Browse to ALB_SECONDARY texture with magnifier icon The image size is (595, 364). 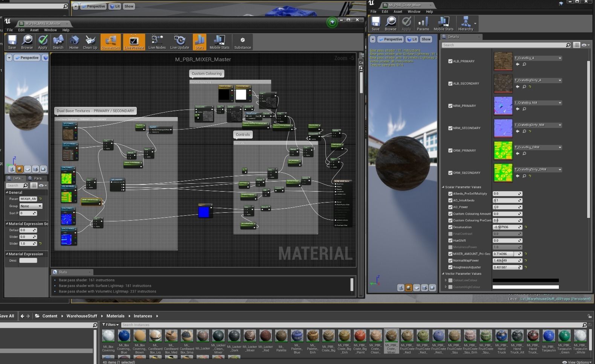click(524, 87)
